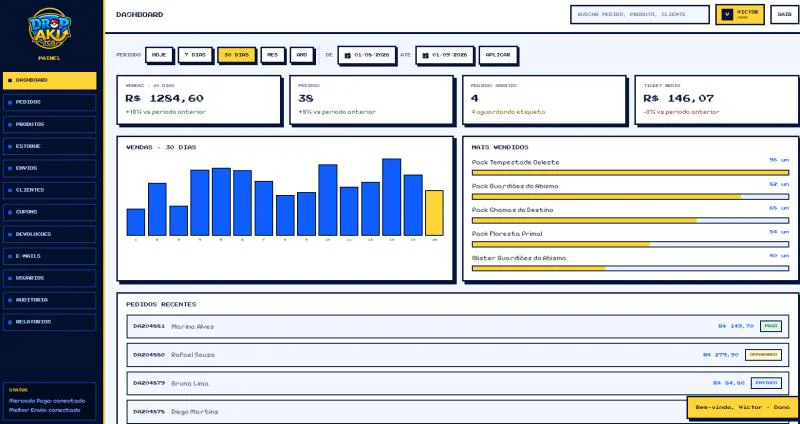Click the Mercado Pago conectado status text

pos(47,401)
